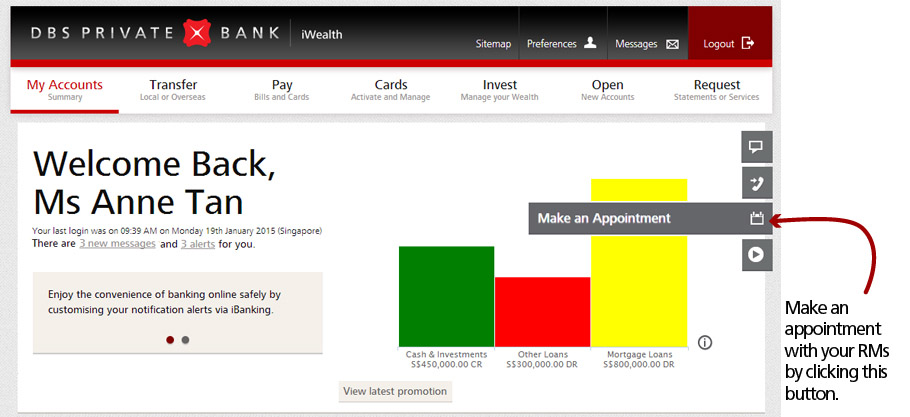Click the green Cash & Investments bar
This screenshot has width=910, height=417.
point(446,296)
